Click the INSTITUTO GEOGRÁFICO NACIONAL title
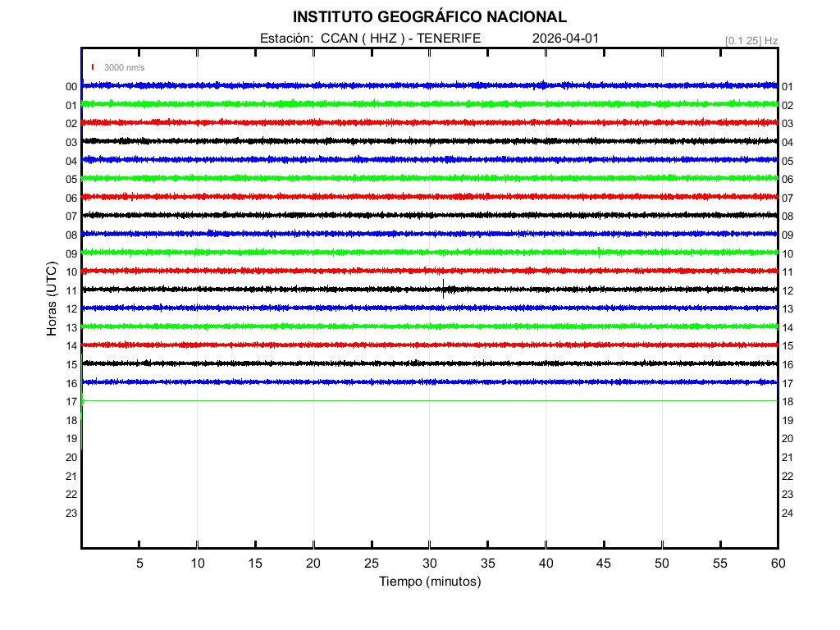840x630 pixels. tap(429, 16)
